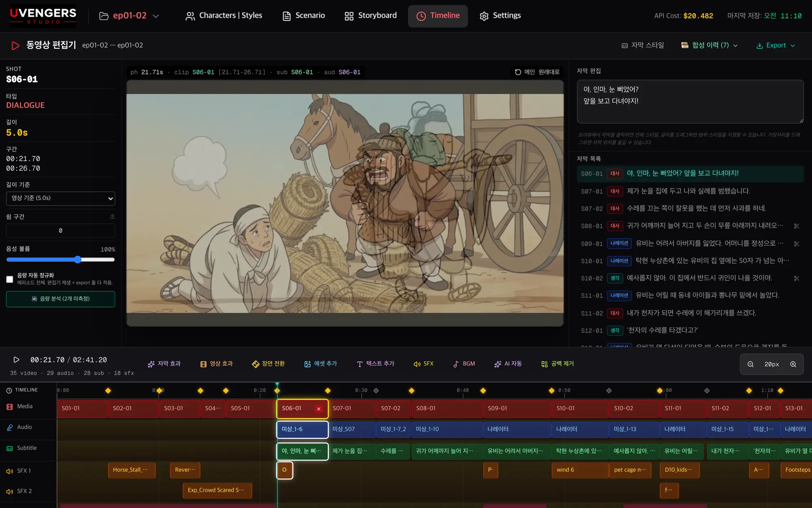Toggle the 음량 자동 정규화 checkbox
This screenshot has height=508, width=812.
point(10,279)
